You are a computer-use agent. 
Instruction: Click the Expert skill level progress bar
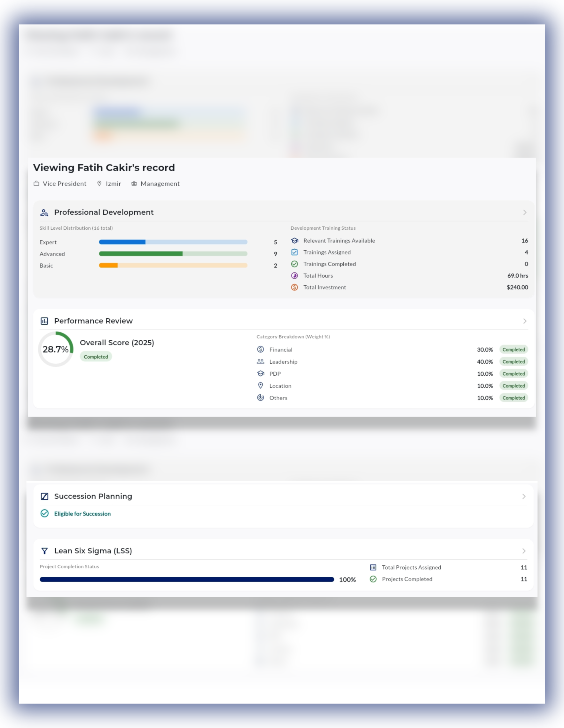[173, 242]
